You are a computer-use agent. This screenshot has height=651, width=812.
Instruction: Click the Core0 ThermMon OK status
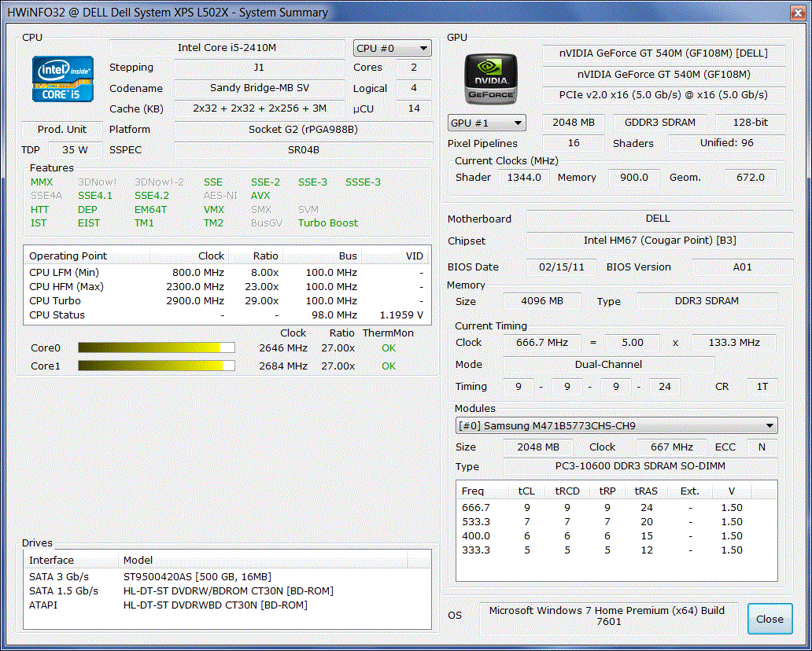[x=389, y=348]
